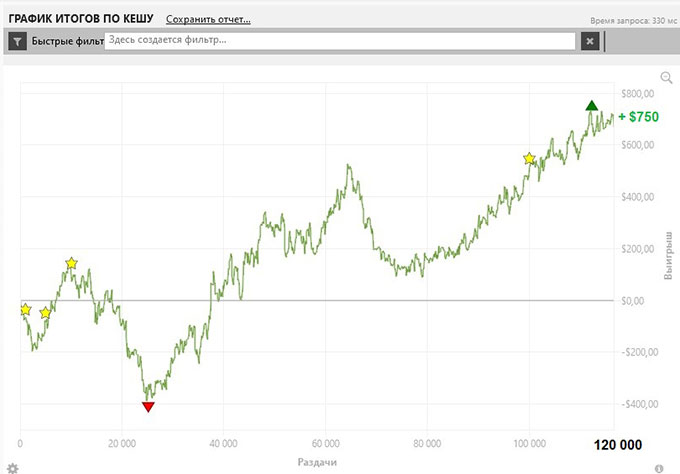Click the "ГРАФИК ИТОГОВ ПО КЕШУ" title
This screenshot has height=474, width=680.
81,18
